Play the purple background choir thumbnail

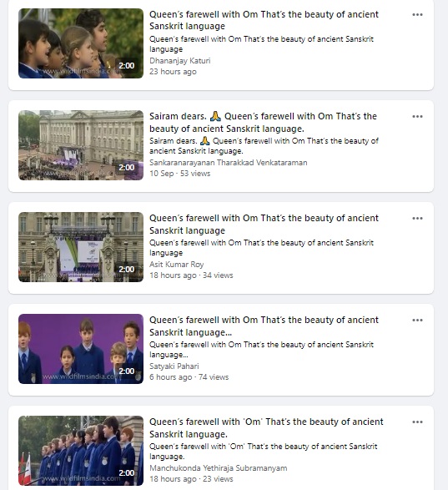click(81, 349)
